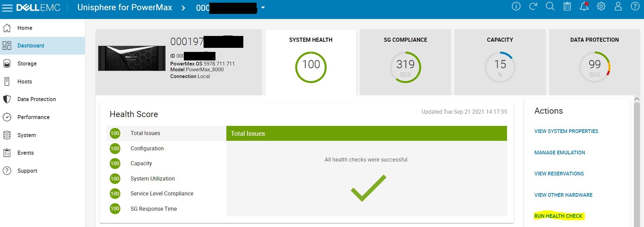
Task: Open Performance in sidebar
Action: (42, 117)
